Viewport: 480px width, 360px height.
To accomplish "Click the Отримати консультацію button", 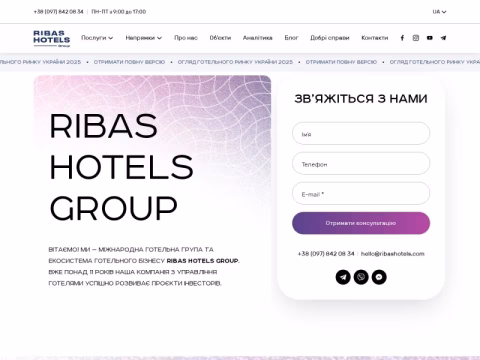I will 361,223.
